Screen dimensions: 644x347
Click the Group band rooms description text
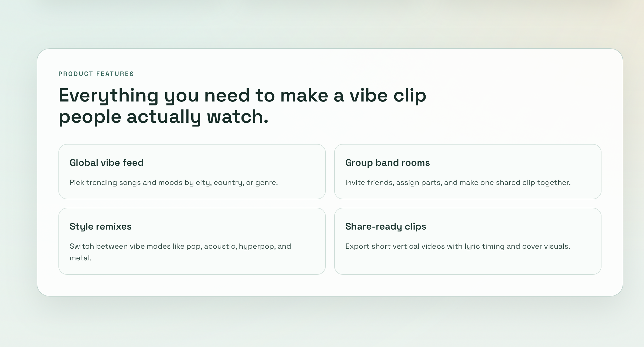point(461,183)
